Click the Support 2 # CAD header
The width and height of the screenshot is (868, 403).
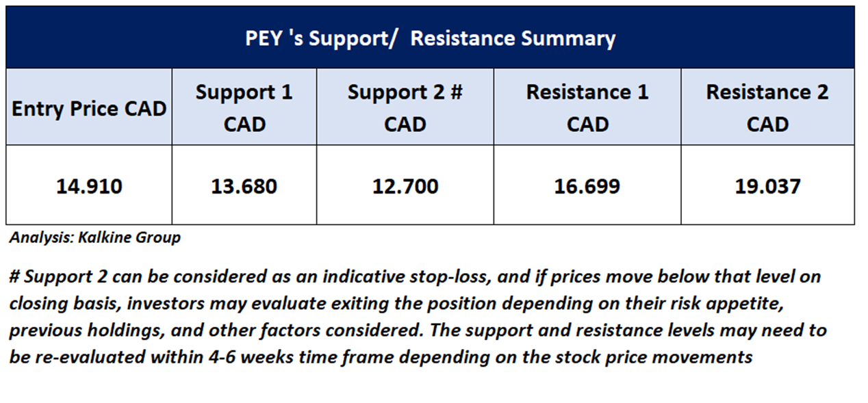tap(405, 107)
